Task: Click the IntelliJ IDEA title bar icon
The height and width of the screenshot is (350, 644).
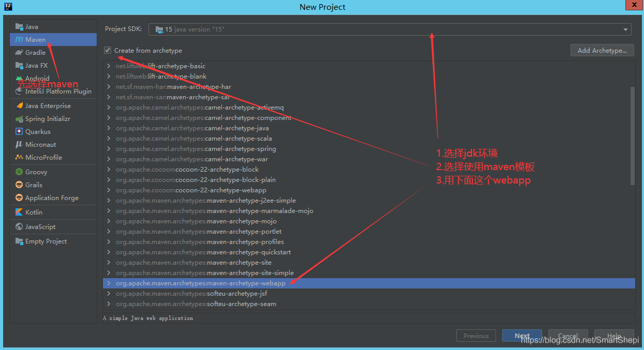Action: tap(7, 7)
